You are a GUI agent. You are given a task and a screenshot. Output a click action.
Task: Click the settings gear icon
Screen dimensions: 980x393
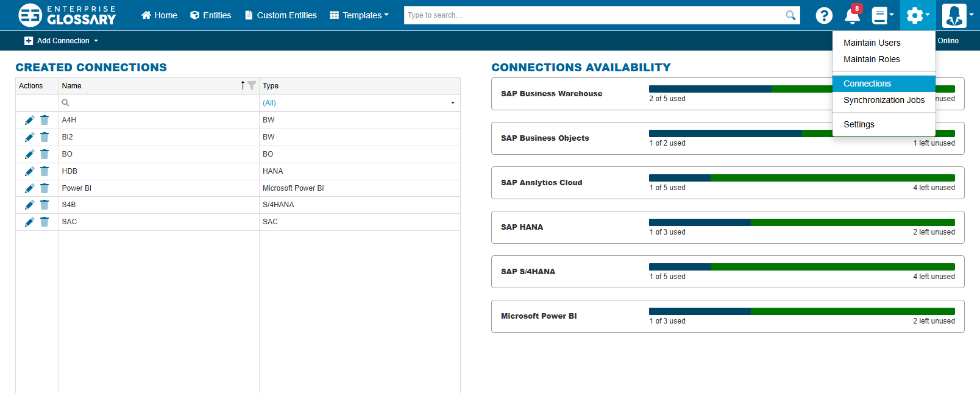[915, 15]
